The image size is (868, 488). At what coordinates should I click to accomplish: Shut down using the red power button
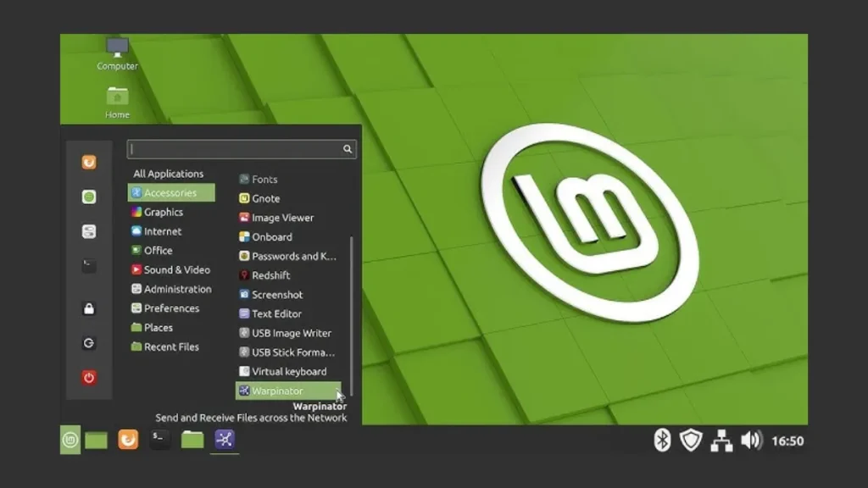(88, 378)
